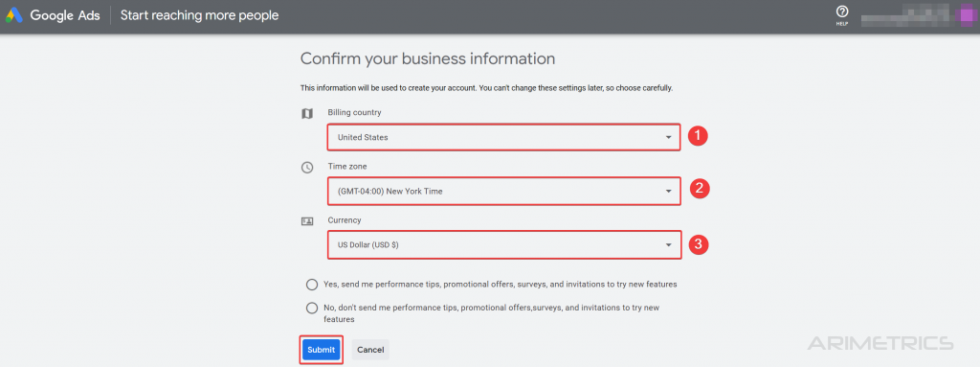Click the red number 3 marker
The width and height of the screenshot is (980, 367).
point(698,243)
